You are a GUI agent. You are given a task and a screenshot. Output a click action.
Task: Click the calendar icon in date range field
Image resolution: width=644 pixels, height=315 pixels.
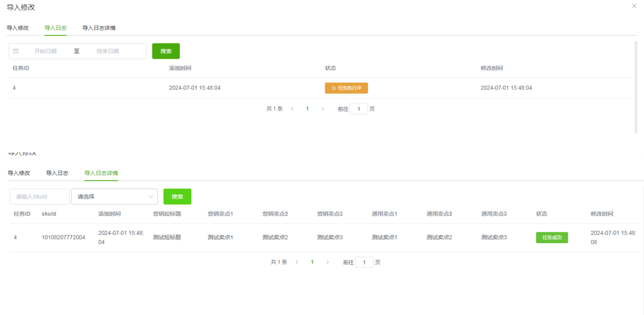pos(16,51)
